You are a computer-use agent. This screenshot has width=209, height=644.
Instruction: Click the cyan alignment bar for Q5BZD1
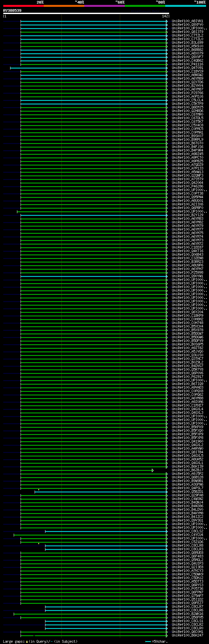tap(101, 491)
